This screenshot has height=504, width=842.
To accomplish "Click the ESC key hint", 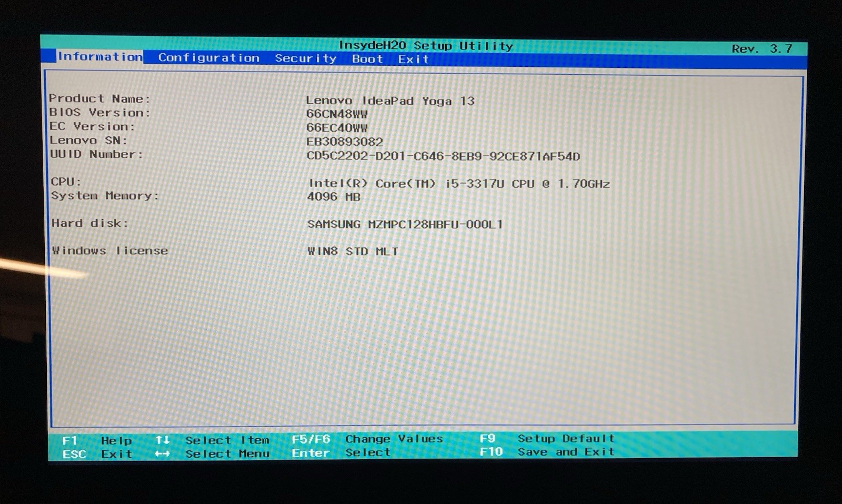I will (74, 454).
